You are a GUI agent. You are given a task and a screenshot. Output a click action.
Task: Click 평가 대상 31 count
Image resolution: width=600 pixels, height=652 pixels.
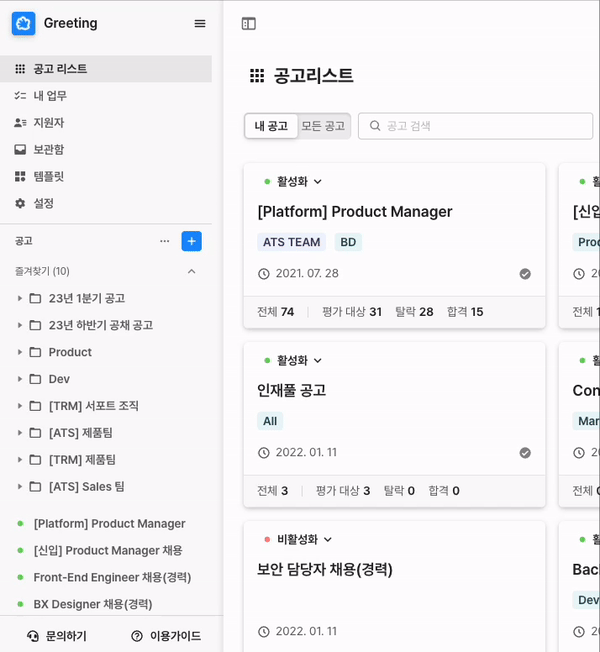(x=352, y=312)
